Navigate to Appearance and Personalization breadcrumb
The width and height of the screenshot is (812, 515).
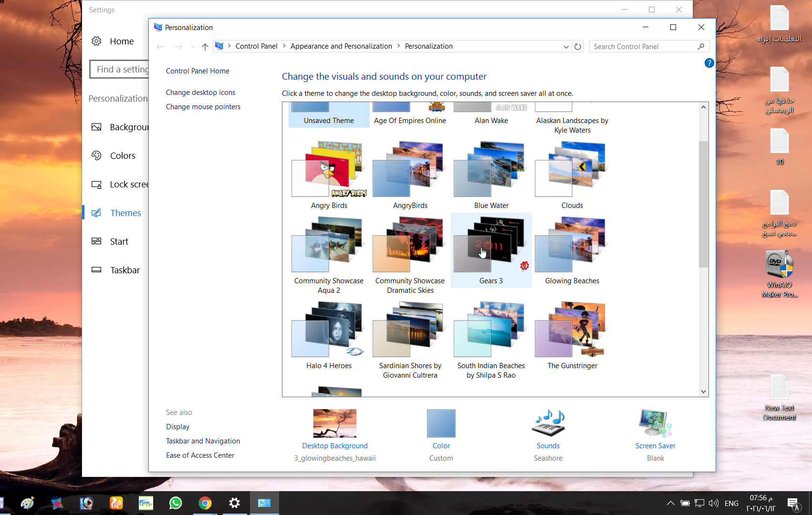click(x=341, y=46)
